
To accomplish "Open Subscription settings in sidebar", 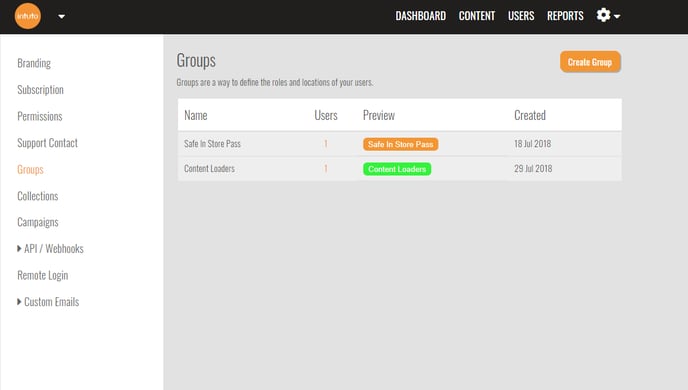I will click(x=40, y=89).
